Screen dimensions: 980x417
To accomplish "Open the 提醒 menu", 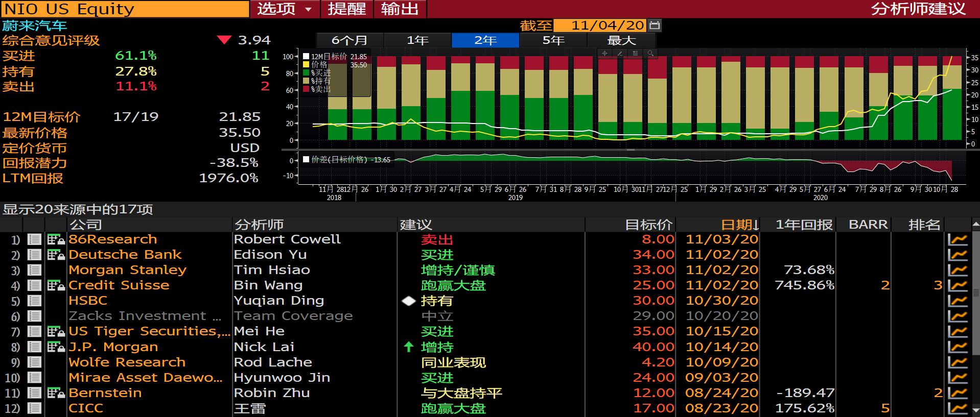I will [x=347, y=9].
